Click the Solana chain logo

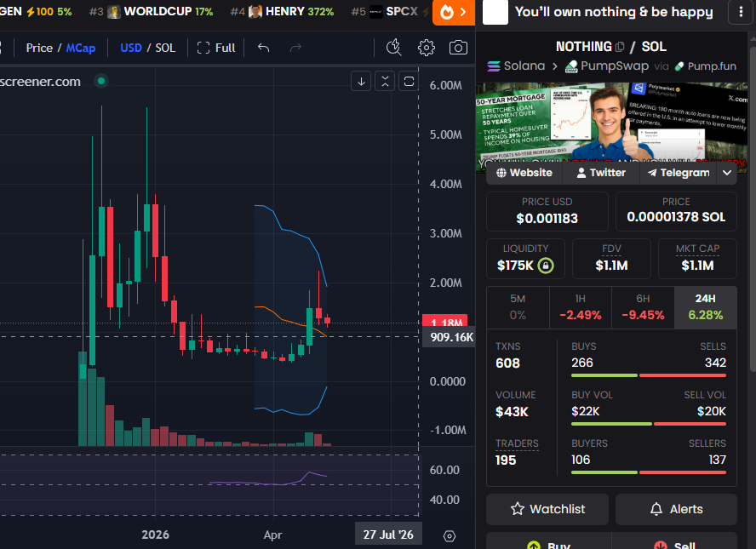493,66
